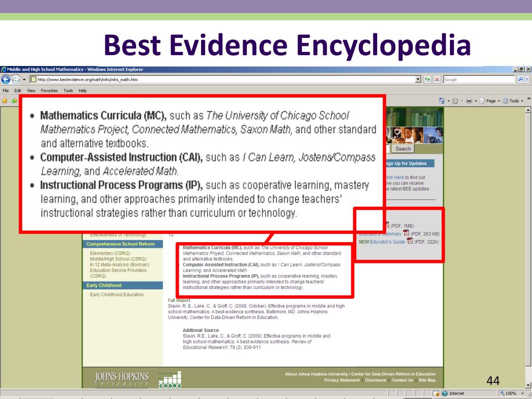Viewport: 532px width, 399px height.
Task: Open K-12 Meta-Analysis (Borman) link
Action: (x=119, y=264)
